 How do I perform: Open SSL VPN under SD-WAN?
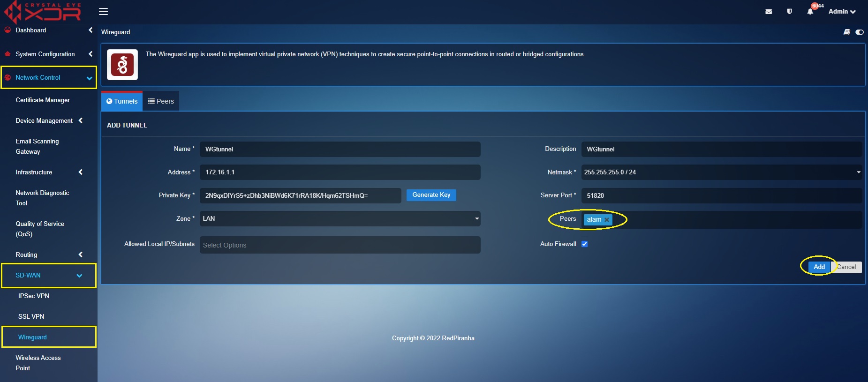point(31,316)
